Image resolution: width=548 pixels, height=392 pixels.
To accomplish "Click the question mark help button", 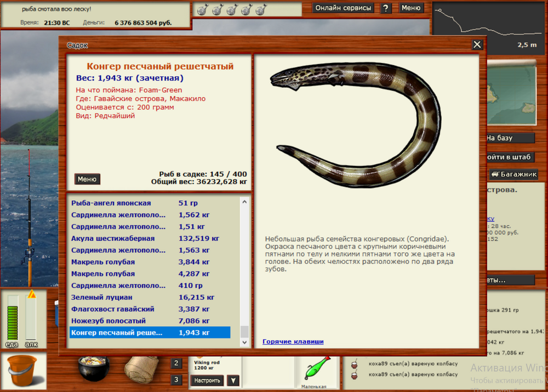I will point(386,8).
